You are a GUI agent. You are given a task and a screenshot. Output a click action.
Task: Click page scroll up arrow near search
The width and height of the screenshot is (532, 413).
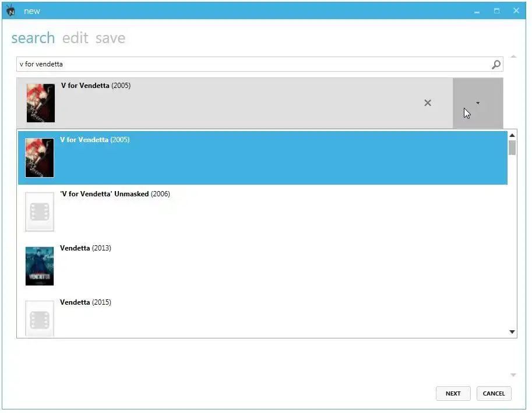513,57
